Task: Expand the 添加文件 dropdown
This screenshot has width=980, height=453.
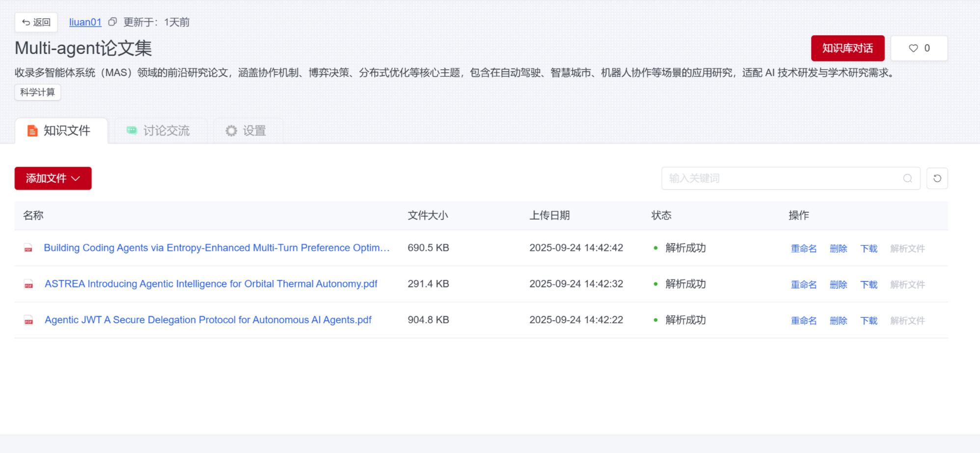Action: pyautogui.click(x=53, y=178)
